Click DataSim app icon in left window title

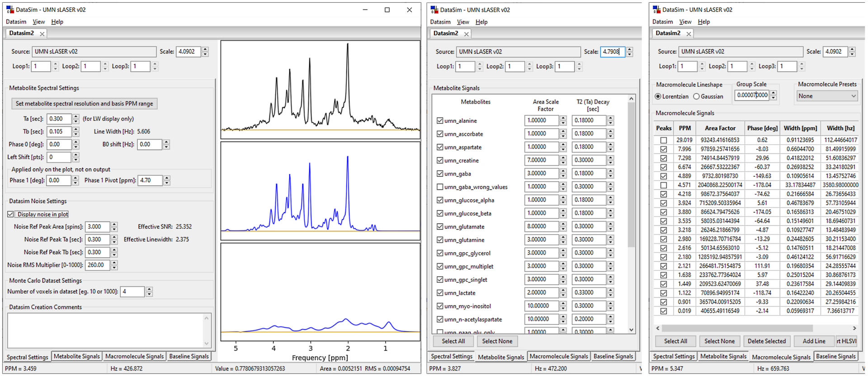click(10, 9)
